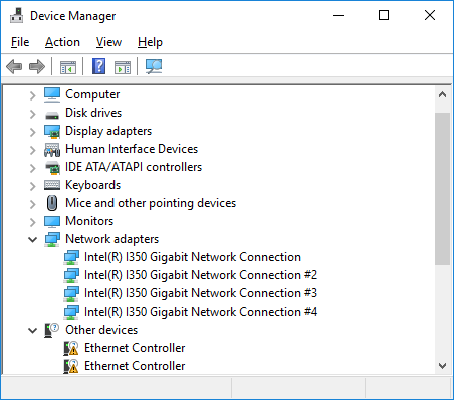Click icon of I350 Network Connection #4
Viewport: 455px width, 401px height.
pos(71,312)
